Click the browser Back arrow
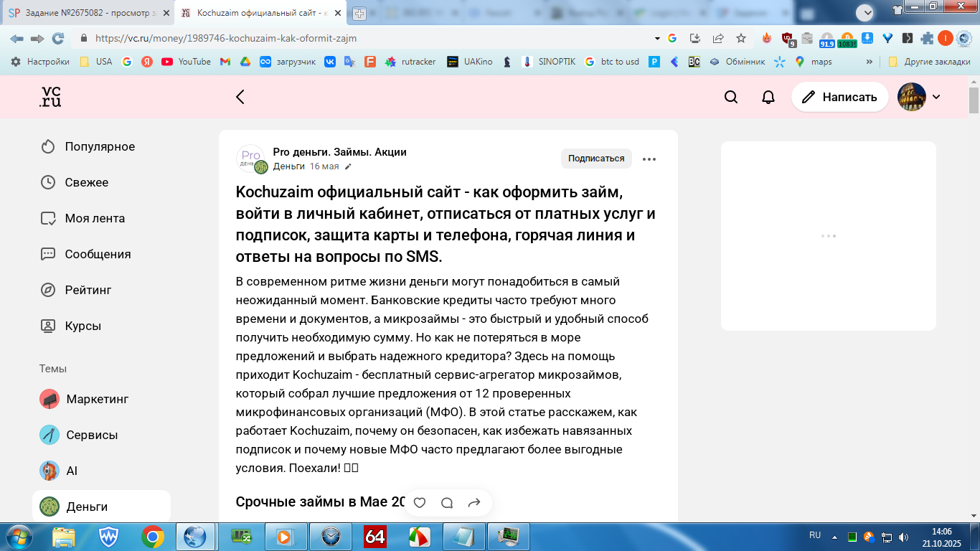Image resolution: width=980 pixels, height=551 pixels. [x=17, y=38]
